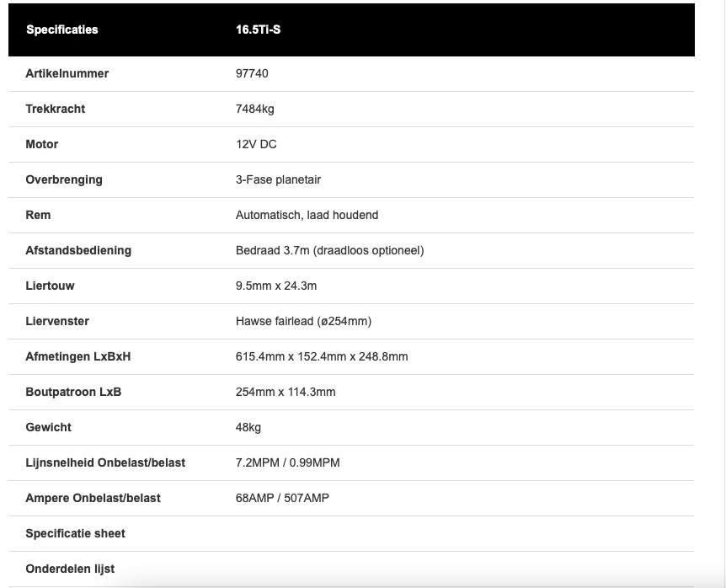The height and width of the screenshot is (588, 726).
Task: Click the 3-Fase planetair value
Action: 278,179
